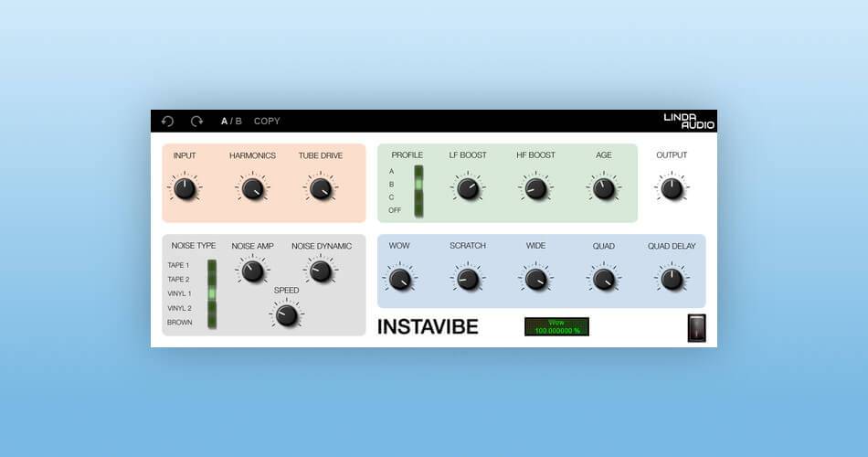This screenshot has height=457, width=868.
Task: Click the WIDE knob
Action: (535, 280)
